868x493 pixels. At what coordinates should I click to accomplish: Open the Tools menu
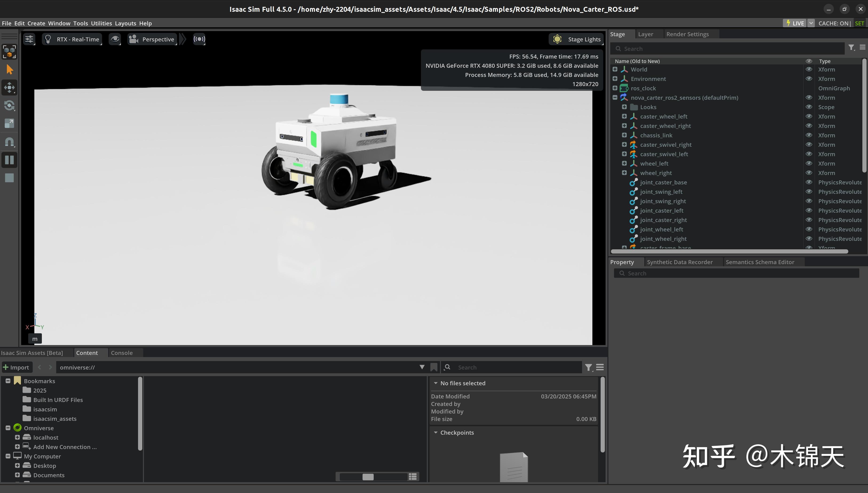(81, 23)
